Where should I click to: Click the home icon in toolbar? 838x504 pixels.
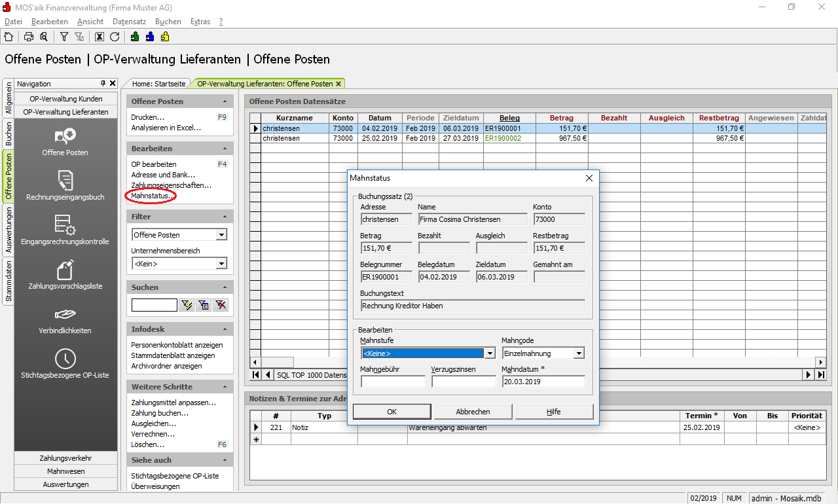[9, 37]
